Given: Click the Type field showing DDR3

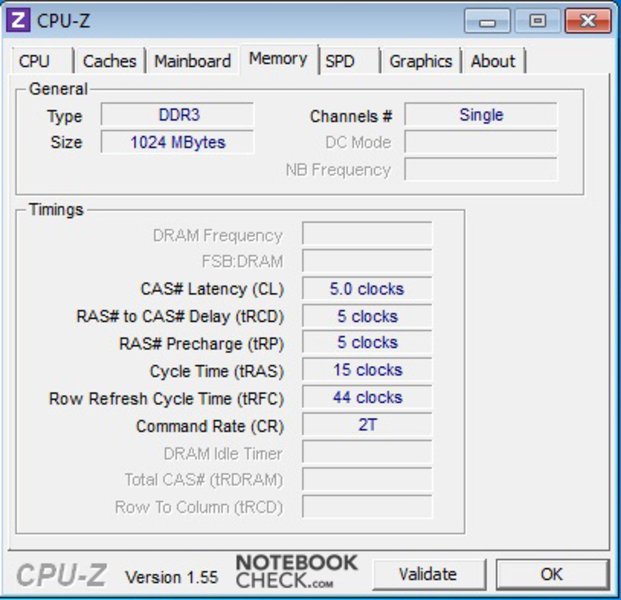Looking at the screenshot, I should (x=177, y=115).
